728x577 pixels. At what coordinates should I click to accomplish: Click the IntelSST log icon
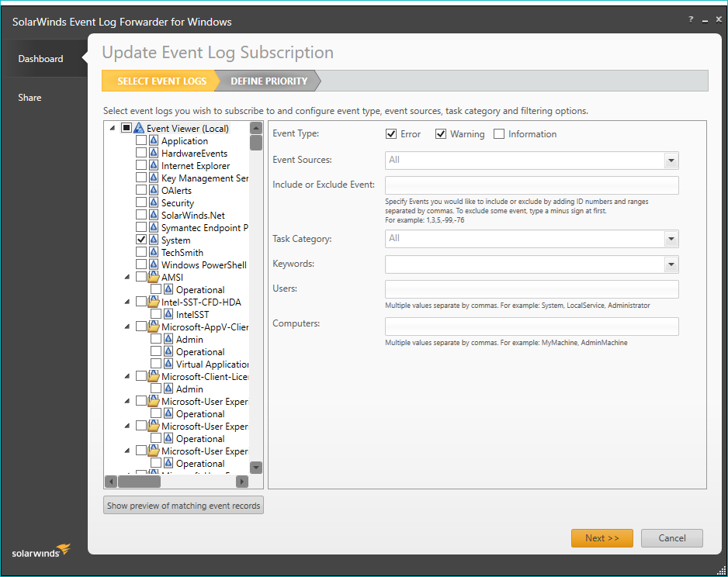[x=168, y=315]
